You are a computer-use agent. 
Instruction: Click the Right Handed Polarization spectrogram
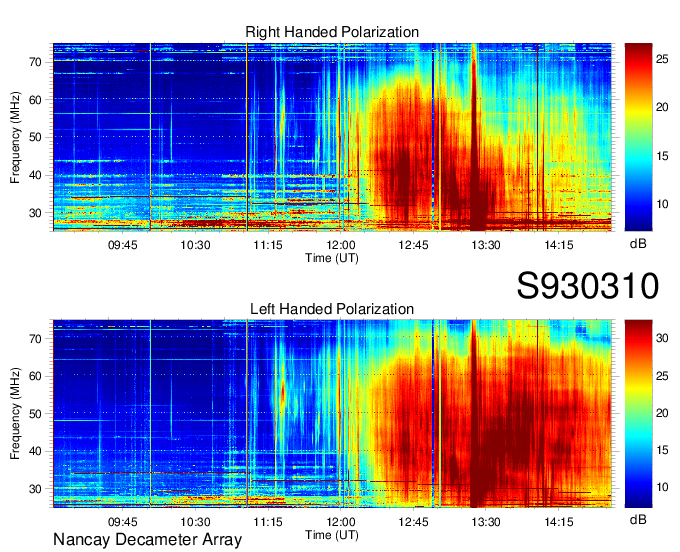point(332,137)
